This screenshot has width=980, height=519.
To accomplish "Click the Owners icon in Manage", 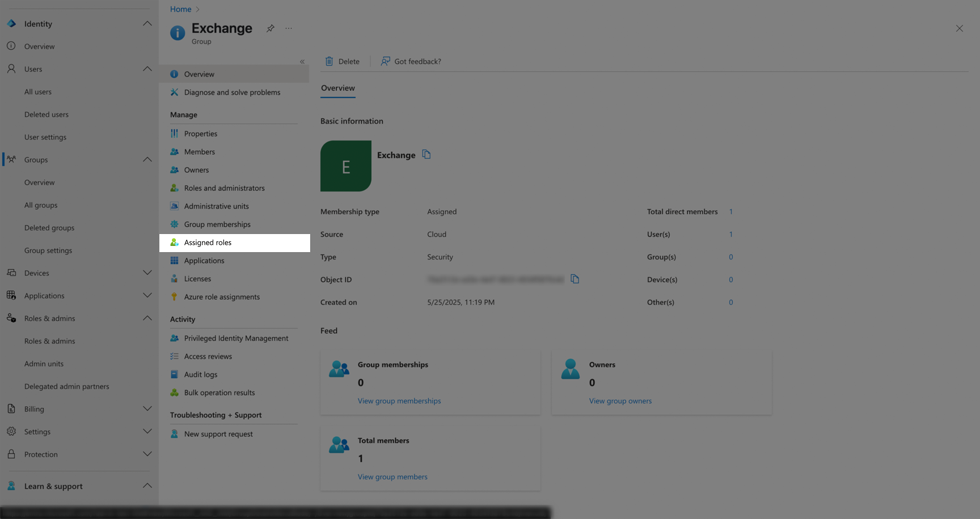I will [174, 170].
